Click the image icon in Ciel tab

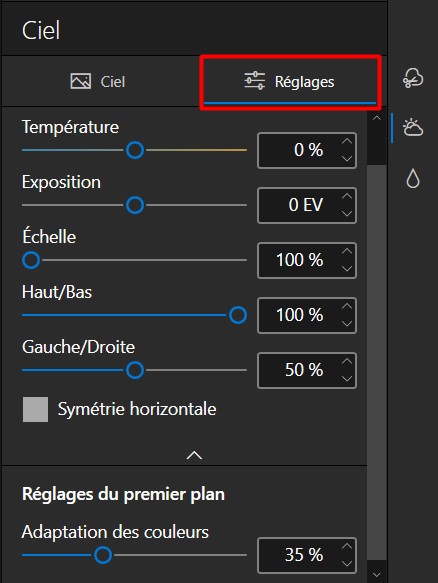(81, 81)
